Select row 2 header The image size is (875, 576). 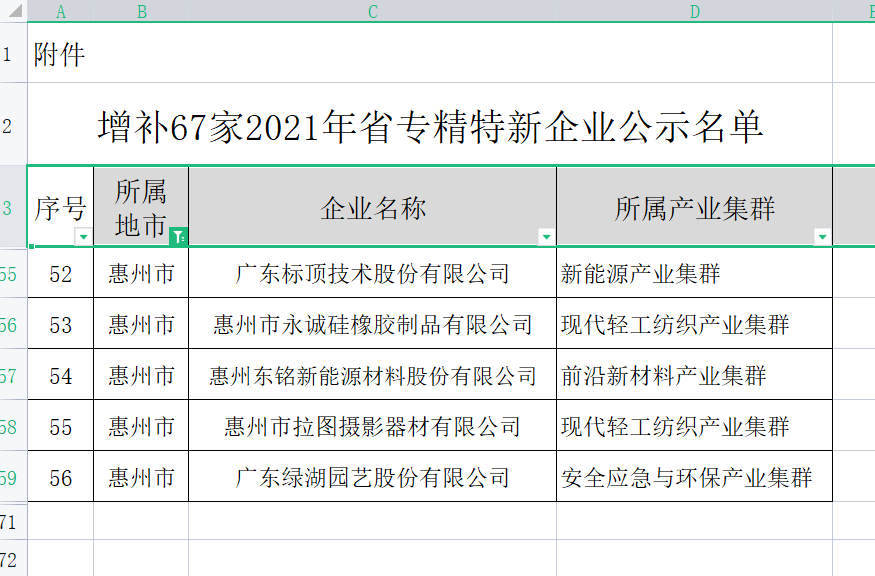pyautogui.click(x=13, y=125)
